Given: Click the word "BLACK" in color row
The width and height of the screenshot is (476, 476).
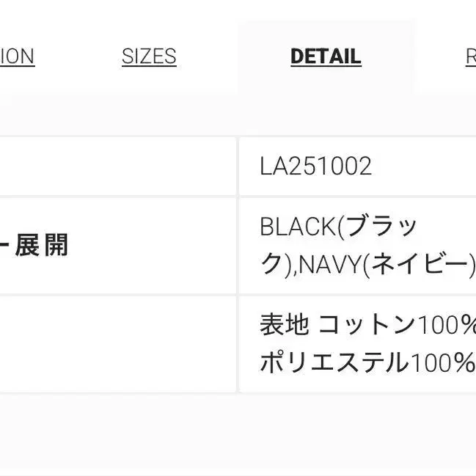Looking at the screenshot, I should pyautogui.click(x=298, y=227).
